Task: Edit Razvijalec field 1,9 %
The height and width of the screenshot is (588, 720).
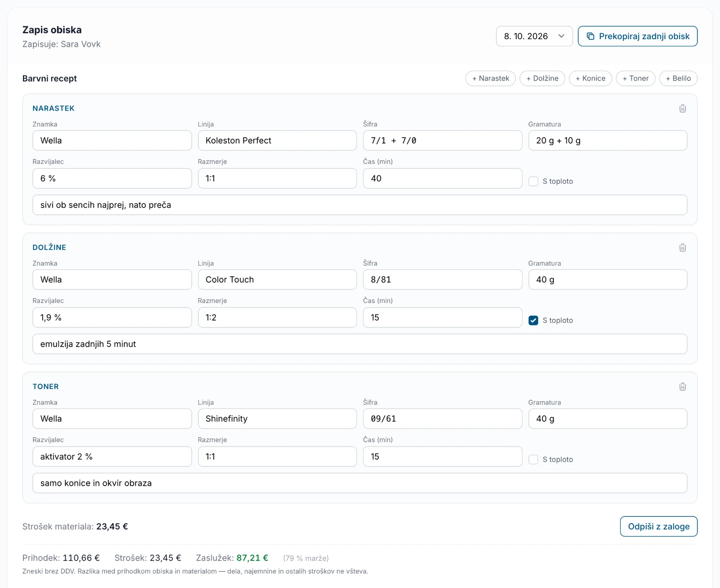Action: [x=112, y=318]
